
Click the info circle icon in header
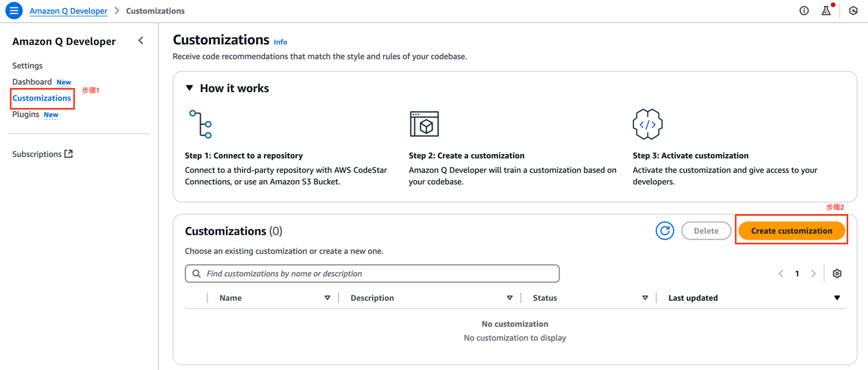(804, 11)
